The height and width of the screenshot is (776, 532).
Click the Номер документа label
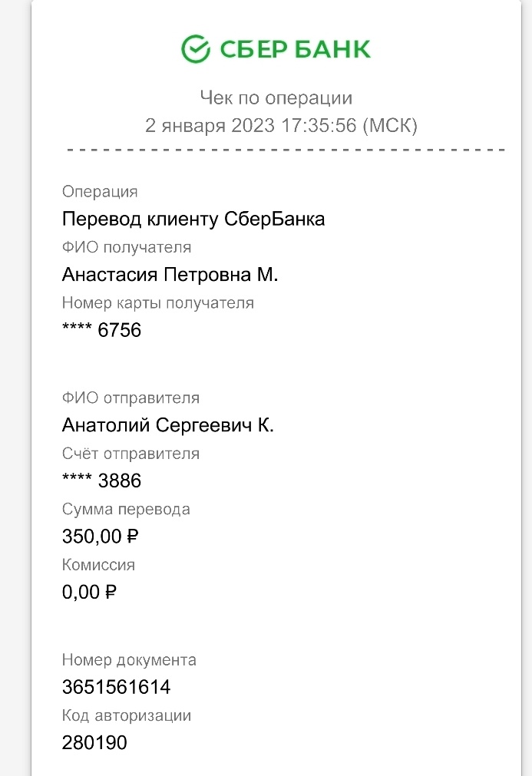click(x=129, y=659)
